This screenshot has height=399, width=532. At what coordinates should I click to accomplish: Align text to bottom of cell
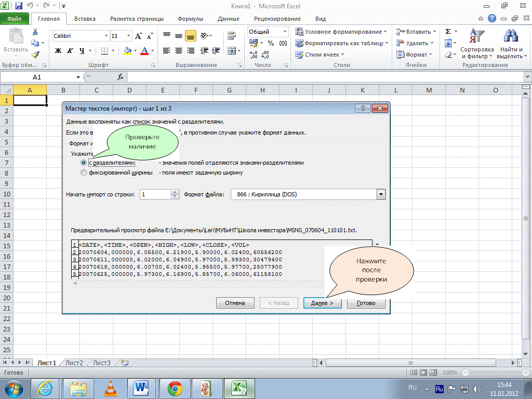point(191,36)
